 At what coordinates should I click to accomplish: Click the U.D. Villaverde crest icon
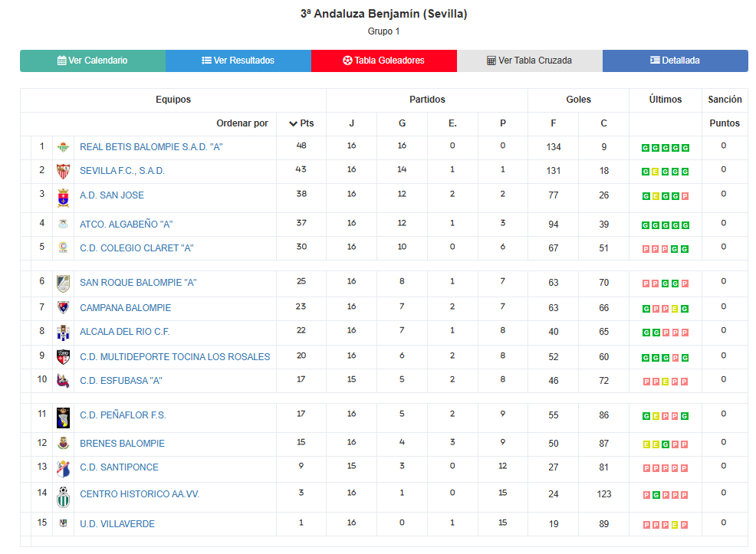click(x=63, y=523)
